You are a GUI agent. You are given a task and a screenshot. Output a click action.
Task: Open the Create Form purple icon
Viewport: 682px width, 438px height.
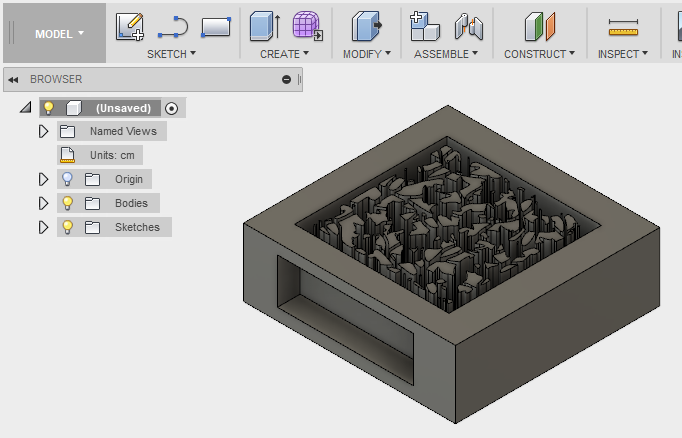(x=308, y=26)
